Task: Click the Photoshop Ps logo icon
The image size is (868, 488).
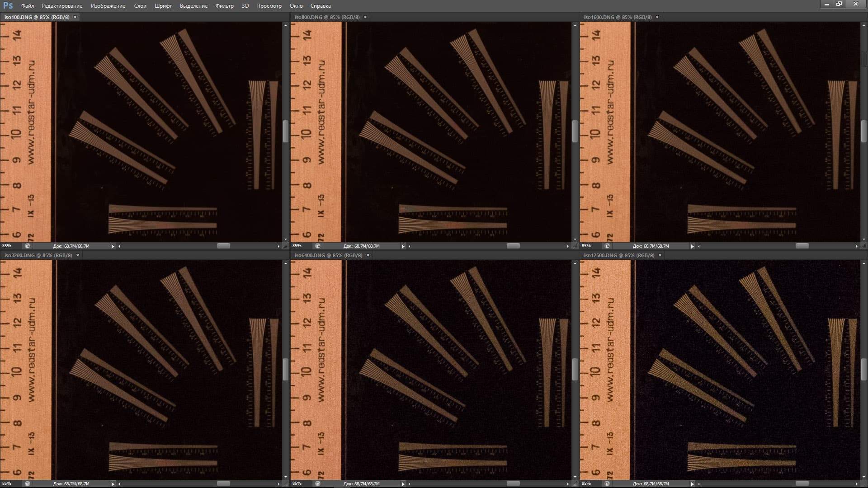Action: point(8,5)
